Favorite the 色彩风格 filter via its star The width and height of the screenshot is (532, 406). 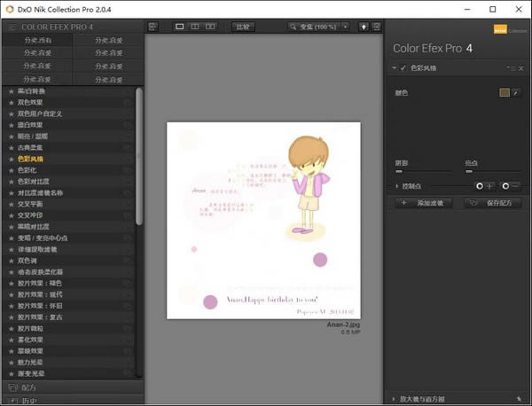coord(12,159)
